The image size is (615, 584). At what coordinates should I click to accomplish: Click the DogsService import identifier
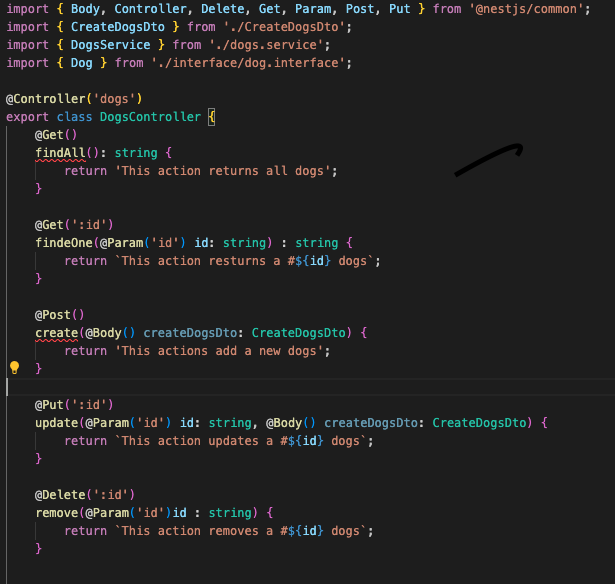click(x=111, y=45)
